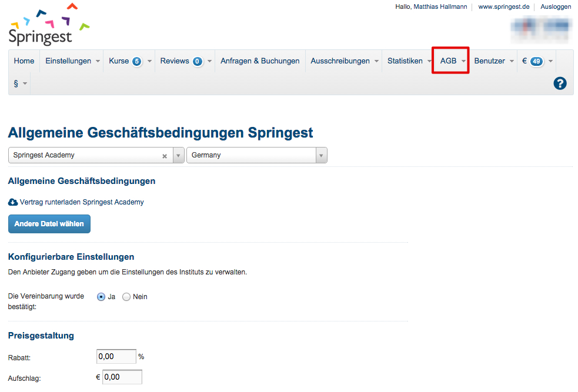Click the Aufschlag euro input field
This screenshot has width=578, height=392.
pos(122,377)
